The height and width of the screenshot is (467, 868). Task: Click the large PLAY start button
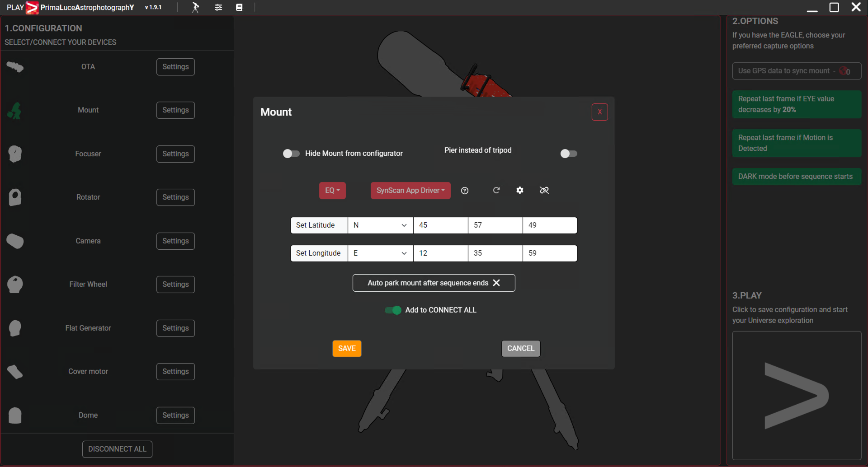797,396
